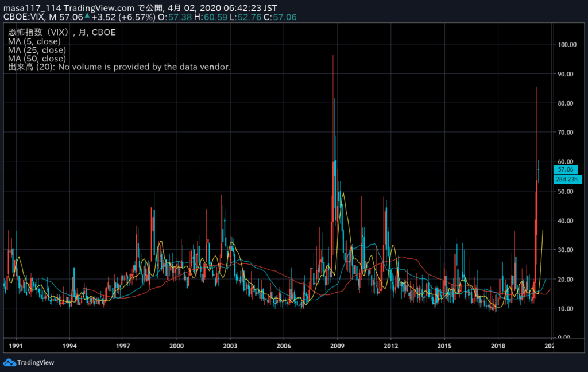
Task: Click the 2000 label on the time axis
Action: coord(177,346)
